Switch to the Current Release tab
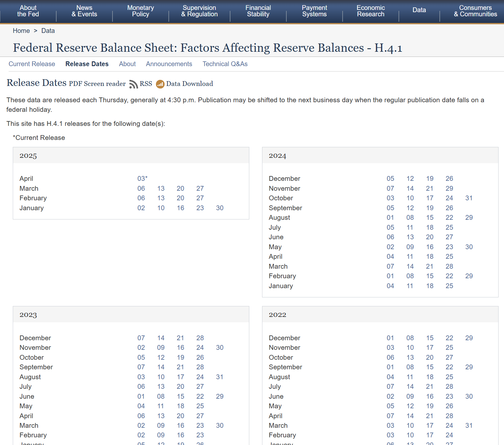Image resolution: width=504 pixels, height=445 pixels. click(x=32, y=64)
